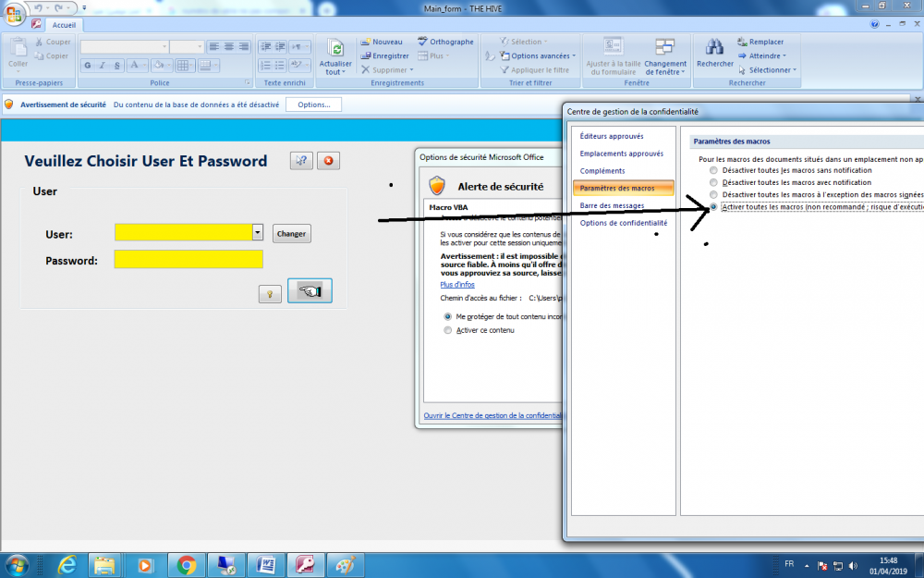The width and height of the screenshot is (924, 578).
Task: Click the yellow Password input field
Action: click(x=188, y=260)
